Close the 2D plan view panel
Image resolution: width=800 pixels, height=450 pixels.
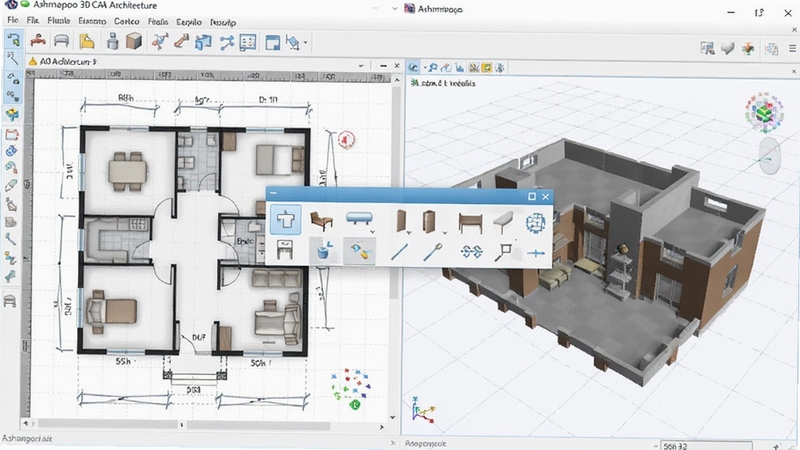tap(397, 65)
